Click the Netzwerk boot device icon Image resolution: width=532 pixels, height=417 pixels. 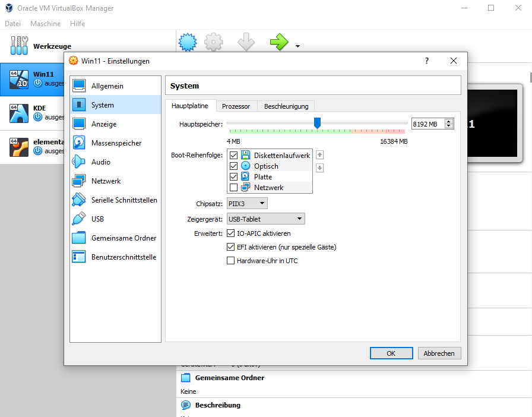tap(245, 188)
